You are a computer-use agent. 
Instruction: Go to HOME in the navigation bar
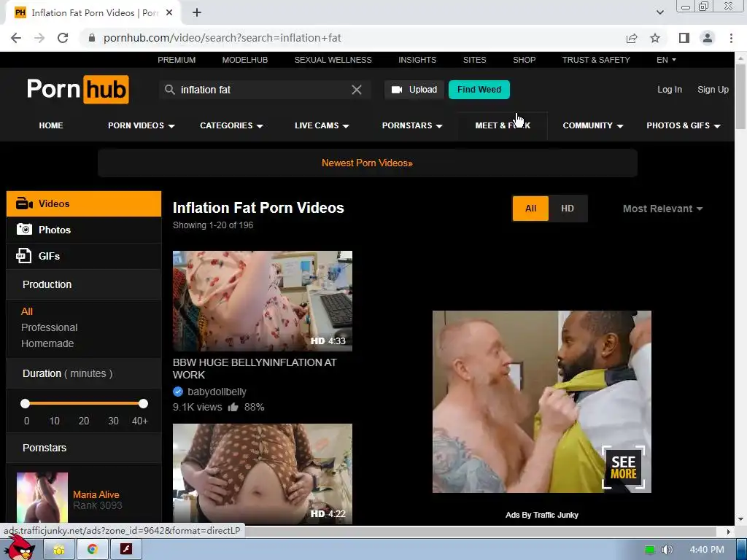pos(51,125)
